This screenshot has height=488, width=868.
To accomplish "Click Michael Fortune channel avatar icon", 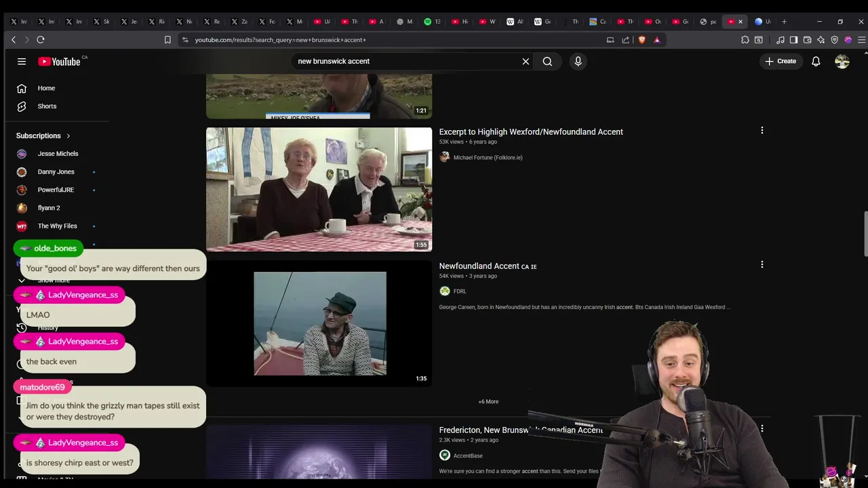I will click(x=445, y=157).
